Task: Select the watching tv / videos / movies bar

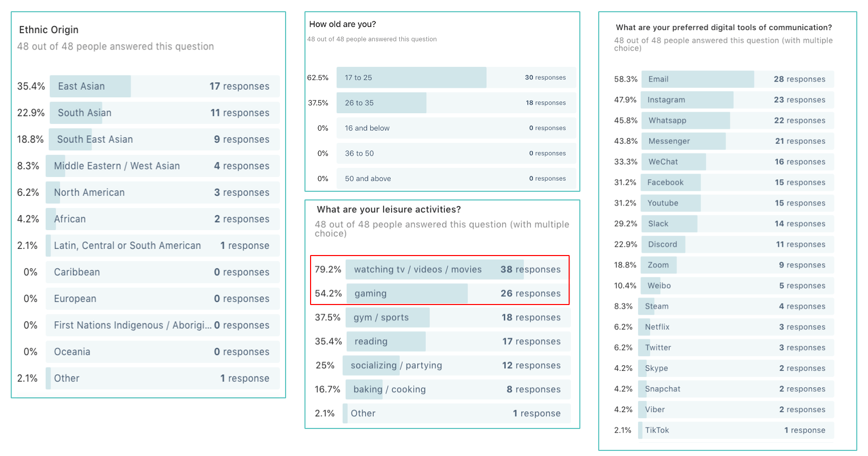Action: tap(457, 269)
